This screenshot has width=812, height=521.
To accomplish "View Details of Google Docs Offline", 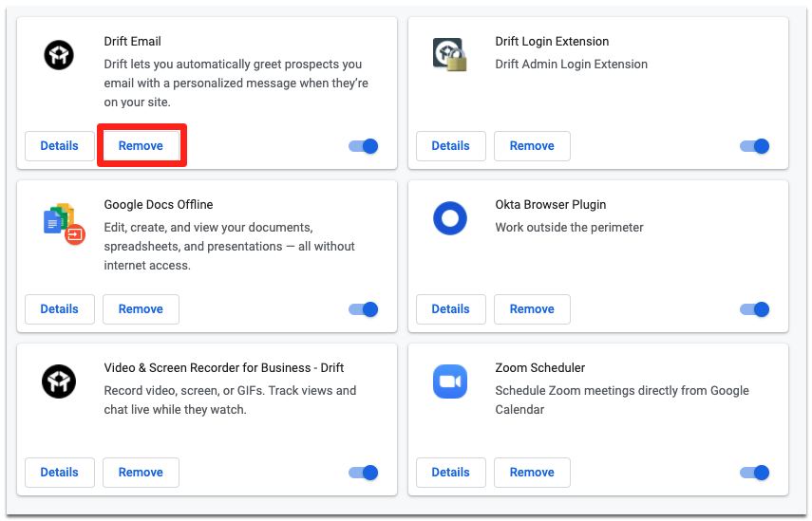I will [x=60, y=309].
